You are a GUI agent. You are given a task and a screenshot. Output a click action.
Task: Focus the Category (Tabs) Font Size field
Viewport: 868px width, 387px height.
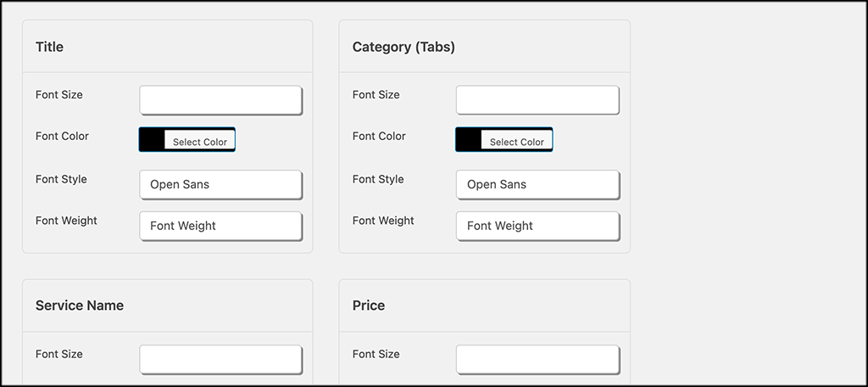click(537, 100)
